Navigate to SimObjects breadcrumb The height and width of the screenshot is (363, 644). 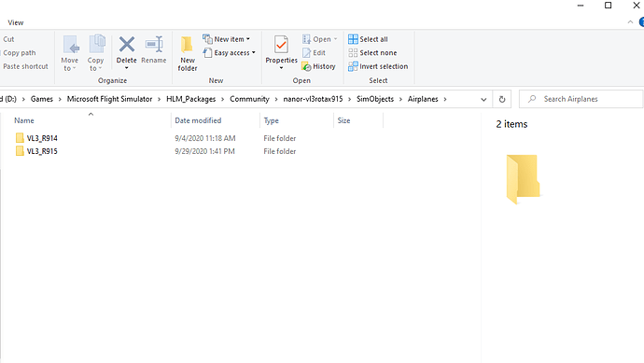point(375,99)
